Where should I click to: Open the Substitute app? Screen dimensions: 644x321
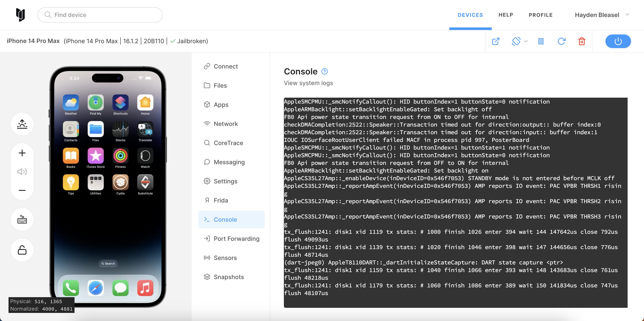(x=145, y=182)
